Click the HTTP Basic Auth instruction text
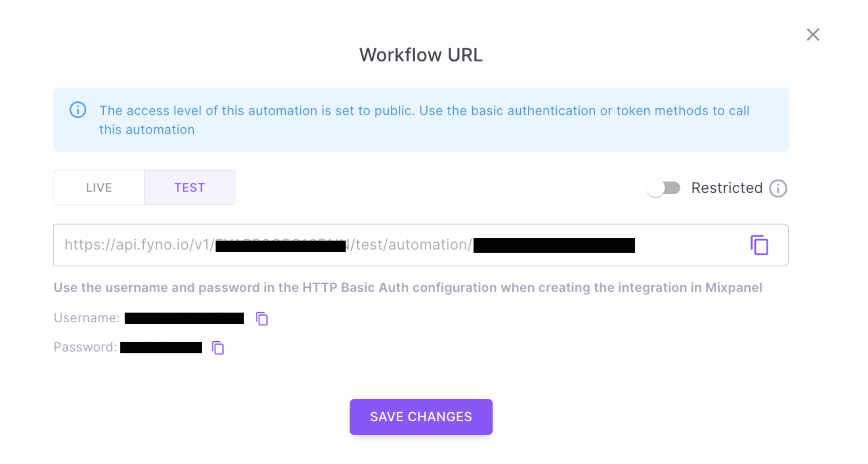The width and height of the screenshot is (868, 464). [407, 288]
